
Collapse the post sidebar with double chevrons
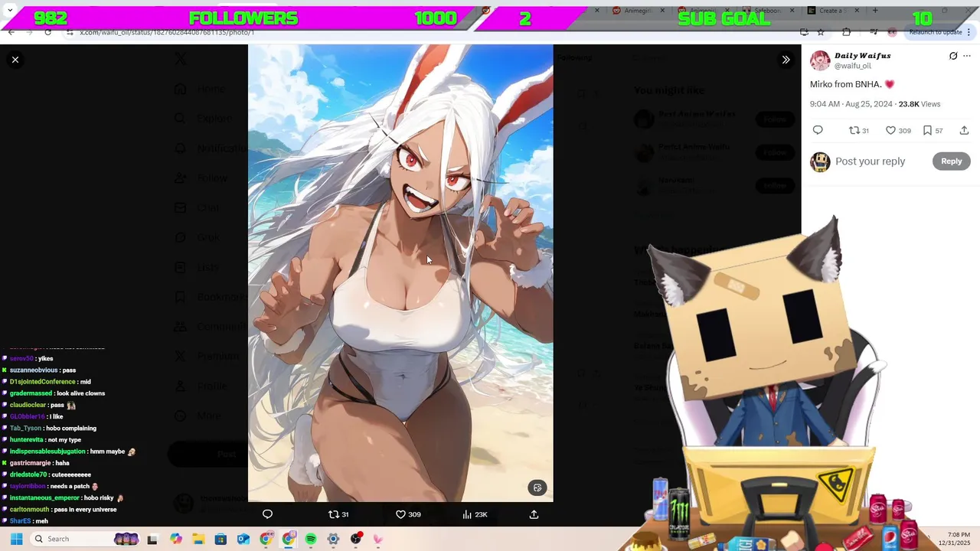(x=786, y=60)
